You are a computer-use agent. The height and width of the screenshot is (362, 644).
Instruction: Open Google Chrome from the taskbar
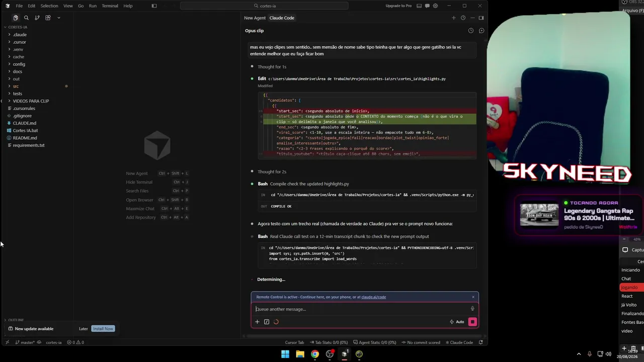click(314, 354)
